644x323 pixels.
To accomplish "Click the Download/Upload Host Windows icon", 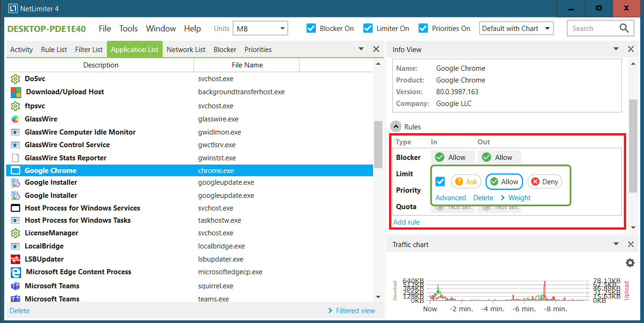I will (16, 92).
